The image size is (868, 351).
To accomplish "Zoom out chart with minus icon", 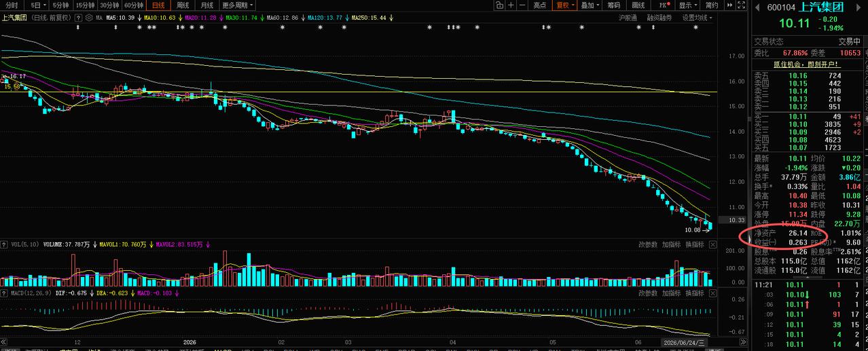I will coord(522,5).
